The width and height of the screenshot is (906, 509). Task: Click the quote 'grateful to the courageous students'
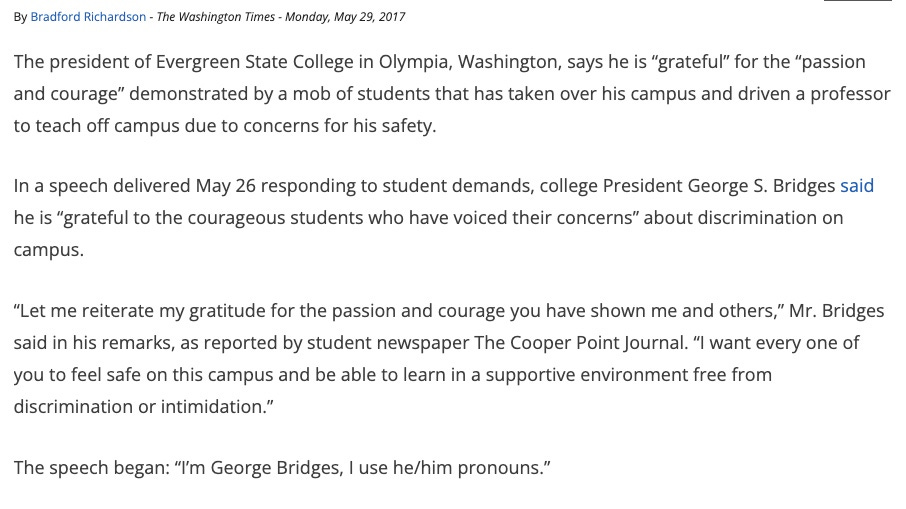coord(209,218)
